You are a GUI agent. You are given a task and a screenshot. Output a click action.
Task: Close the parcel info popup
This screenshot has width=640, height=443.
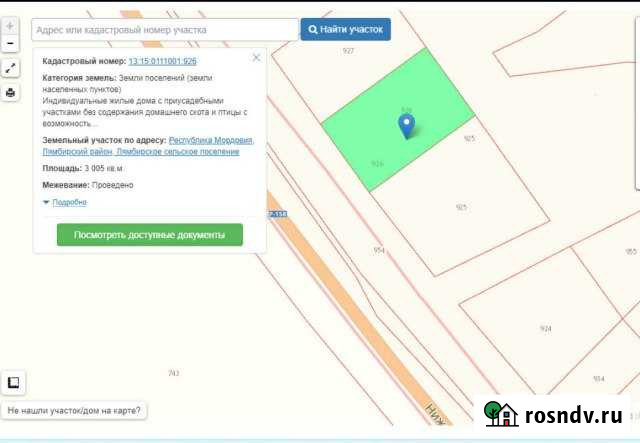coord(256,58)
